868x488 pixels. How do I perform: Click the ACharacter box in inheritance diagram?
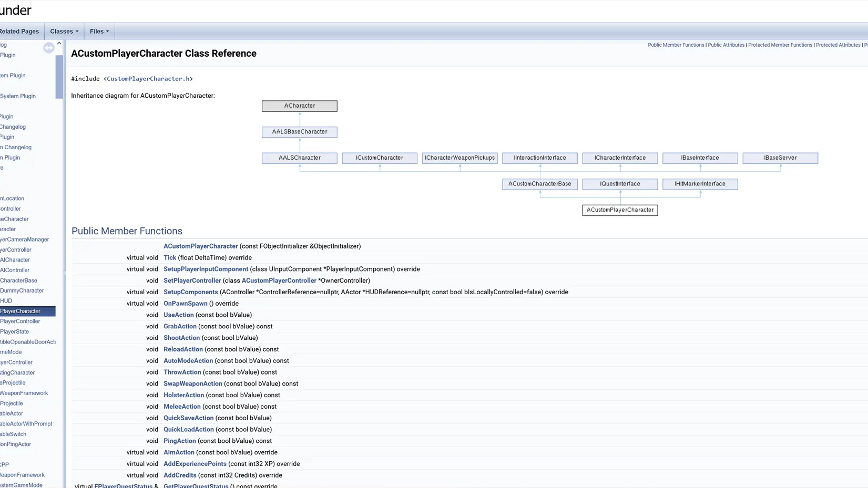pos(300,106)
